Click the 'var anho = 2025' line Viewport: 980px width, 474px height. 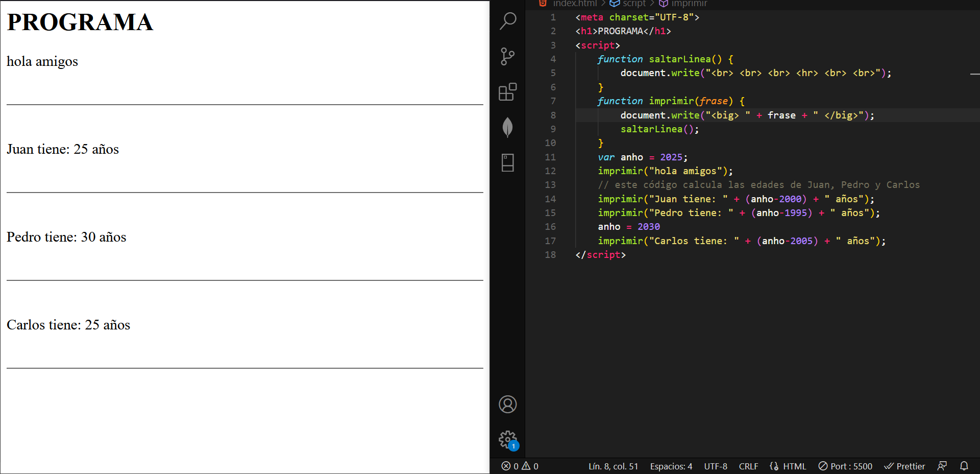[643, 157]
